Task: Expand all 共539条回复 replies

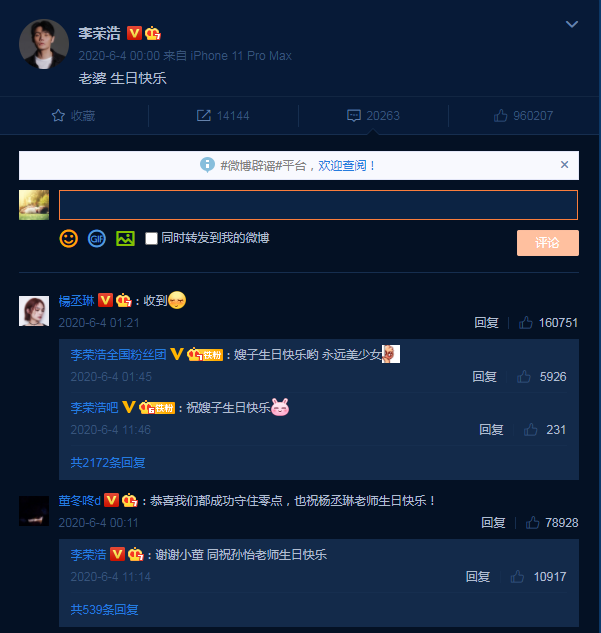Action: (x=105, y=609)
